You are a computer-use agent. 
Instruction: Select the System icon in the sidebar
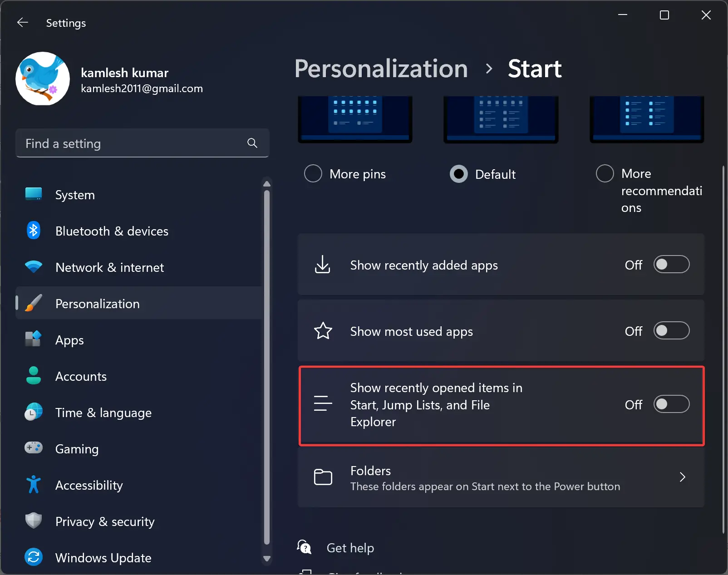click(x=34, y=194)
